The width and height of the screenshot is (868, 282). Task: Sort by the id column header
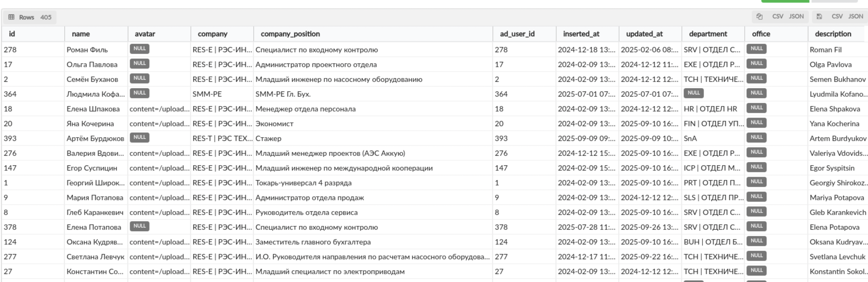coord(12,34)
